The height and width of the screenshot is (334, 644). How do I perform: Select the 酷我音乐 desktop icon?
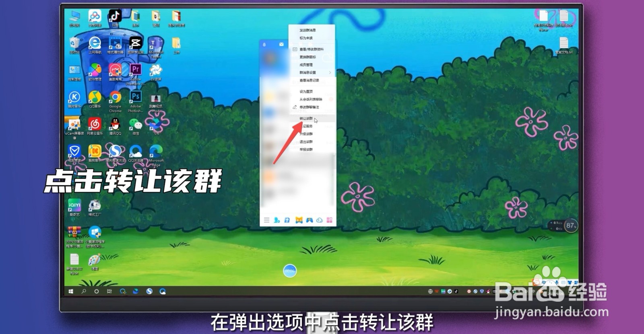95,153
